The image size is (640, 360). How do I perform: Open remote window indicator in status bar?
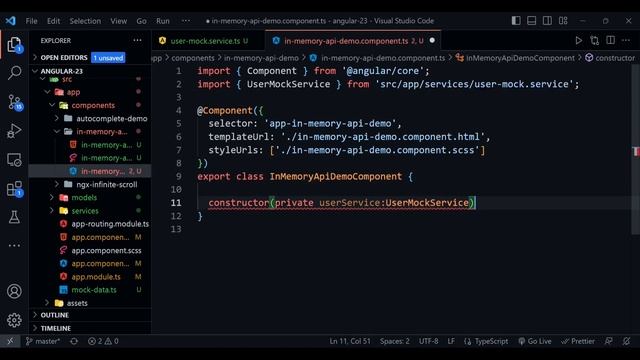pos(10,341)
